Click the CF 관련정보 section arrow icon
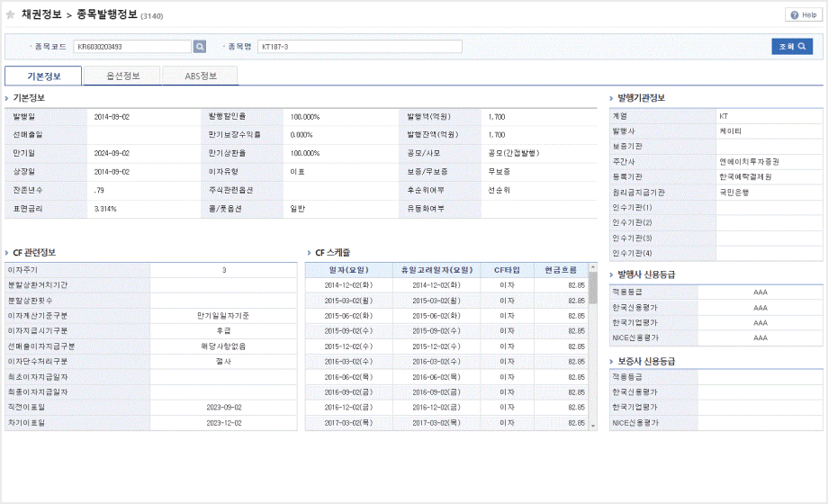The image size is (828, 504). (x=7, y=253)
